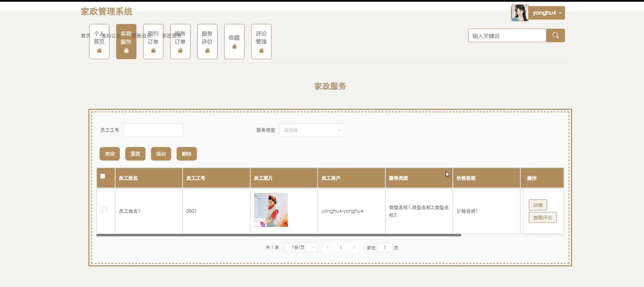Image resolution: width=644 pixels, height=287 pixels.
Task: Click the 家政服务 page heading
Action: 330,86
